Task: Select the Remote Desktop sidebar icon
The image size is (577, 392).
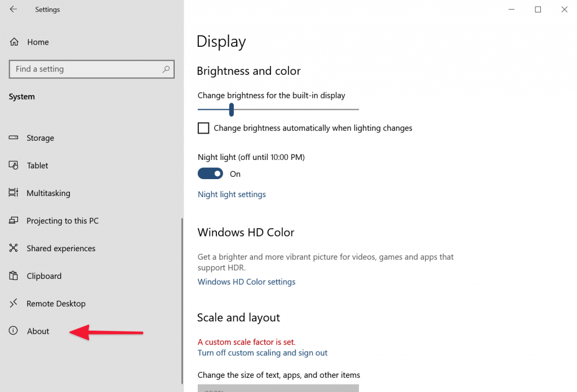Action: [14, 303]
